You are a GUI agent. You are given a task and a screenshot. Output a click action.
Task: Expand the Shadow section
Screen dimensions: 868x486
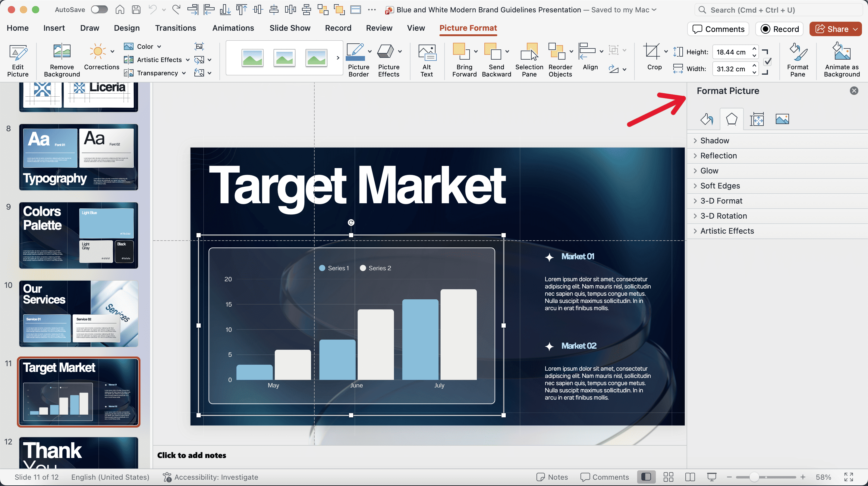coord(778,141)
